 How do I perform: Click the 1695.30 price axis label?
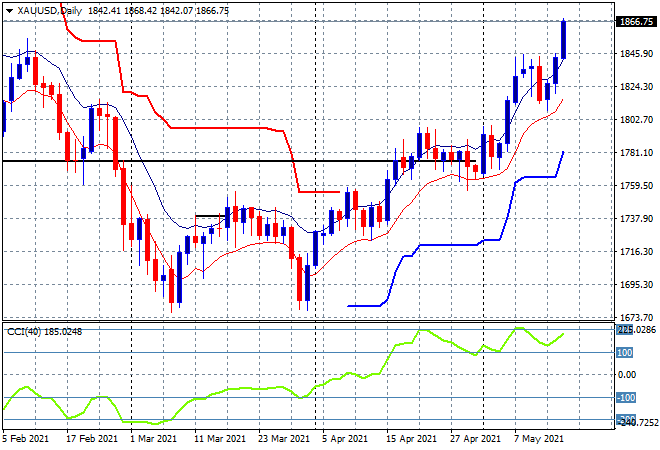tap(636, 285)
